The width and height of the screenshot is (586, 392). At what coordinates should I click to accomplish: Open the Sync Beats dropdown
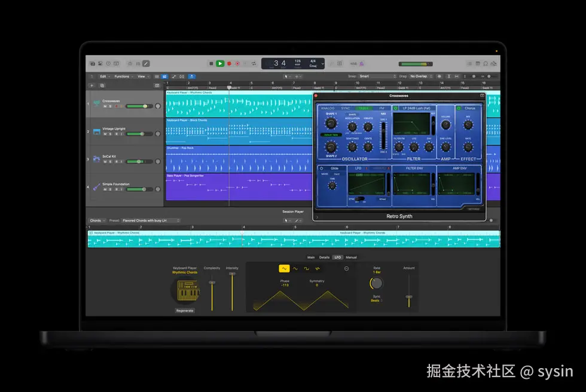[x=376, y=301]
